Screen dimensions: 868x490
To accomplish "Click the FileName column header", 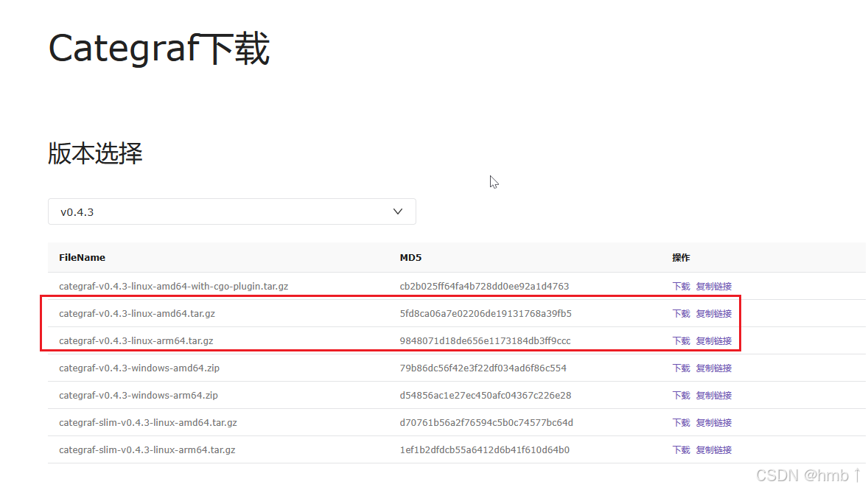I will (82, 257).
